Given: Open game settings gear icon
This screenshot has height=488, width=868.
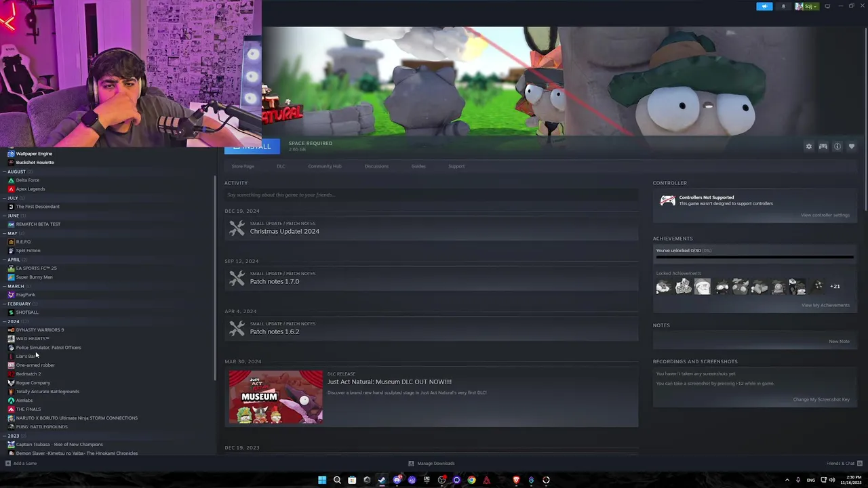Looking at the screenshot, I should tap(808, 146).
